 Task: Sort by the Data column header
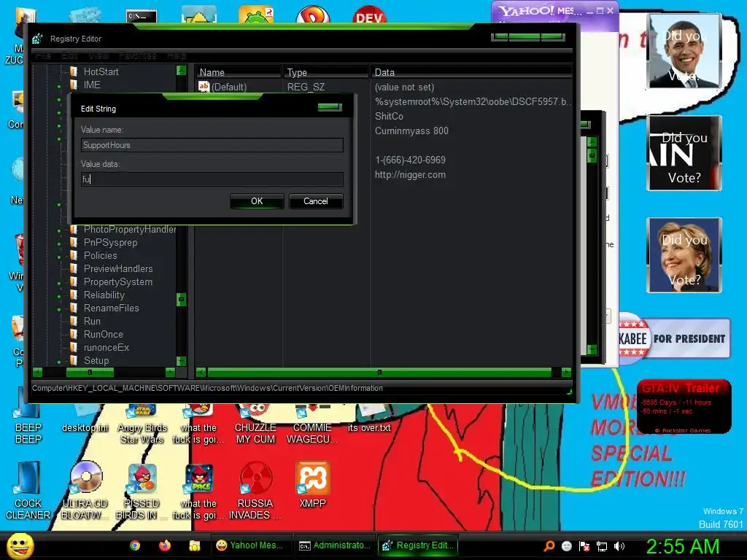pos(472,72)
